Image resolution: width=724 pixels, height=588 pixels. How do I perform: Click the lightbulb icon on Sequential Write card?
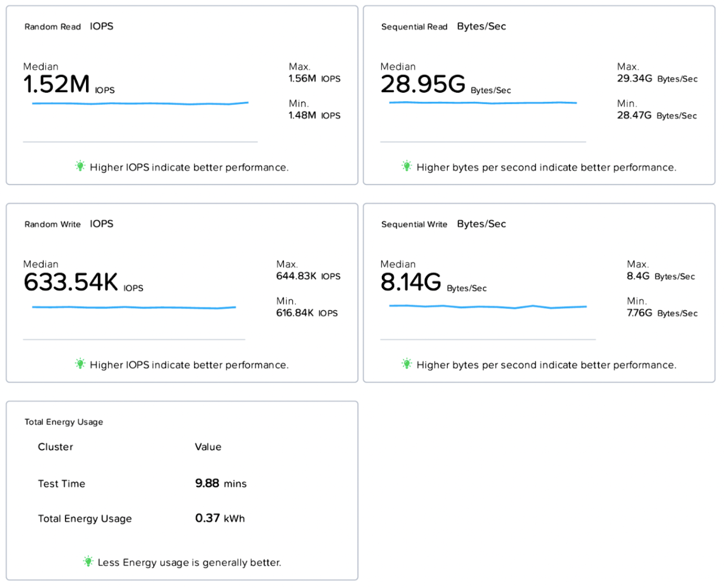[x=406, y=364]
